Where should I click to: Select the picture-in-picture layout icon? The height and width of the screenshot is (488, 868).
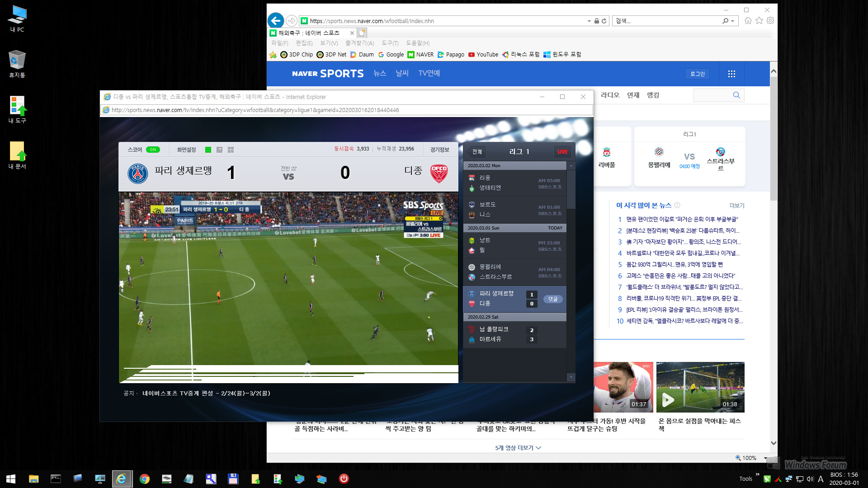tap(219, 150)
